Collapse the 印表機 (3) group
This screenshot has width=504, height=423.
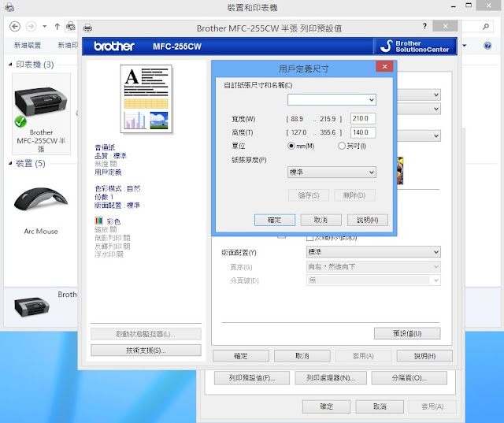pyautogui.click(x=10, y=65)
